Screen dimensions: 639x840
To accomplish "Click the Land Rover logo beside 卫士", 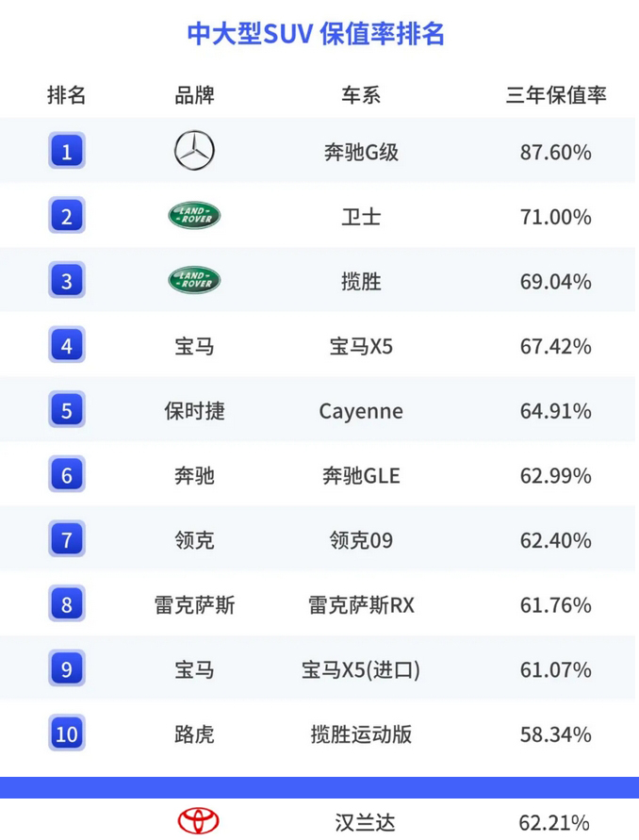I will (x=194, y=216).
